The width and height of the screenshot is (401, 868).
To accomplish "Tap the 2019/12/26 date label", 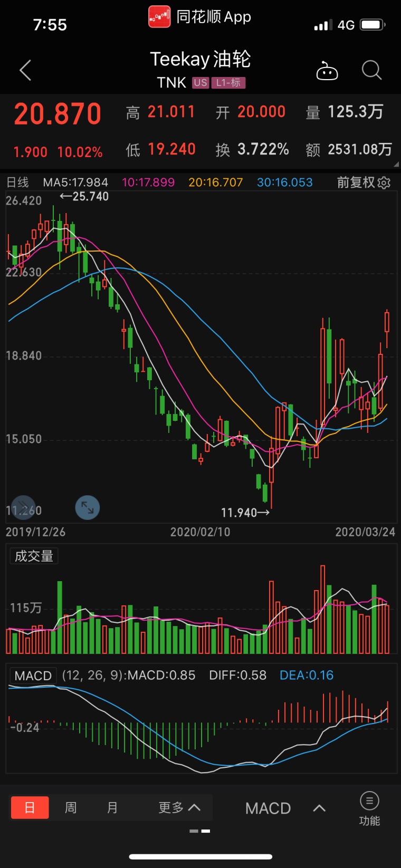I will coord(35,532).
